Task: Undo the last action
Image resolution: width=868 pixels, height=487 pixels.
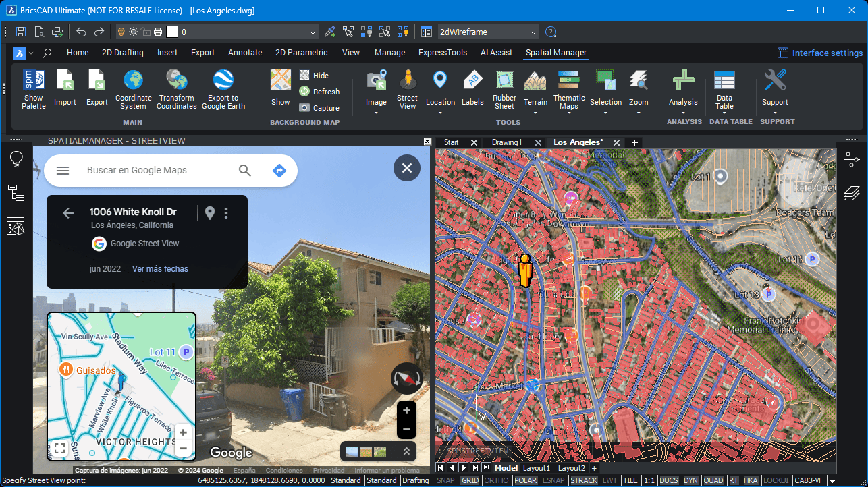Action: (81, 32)
